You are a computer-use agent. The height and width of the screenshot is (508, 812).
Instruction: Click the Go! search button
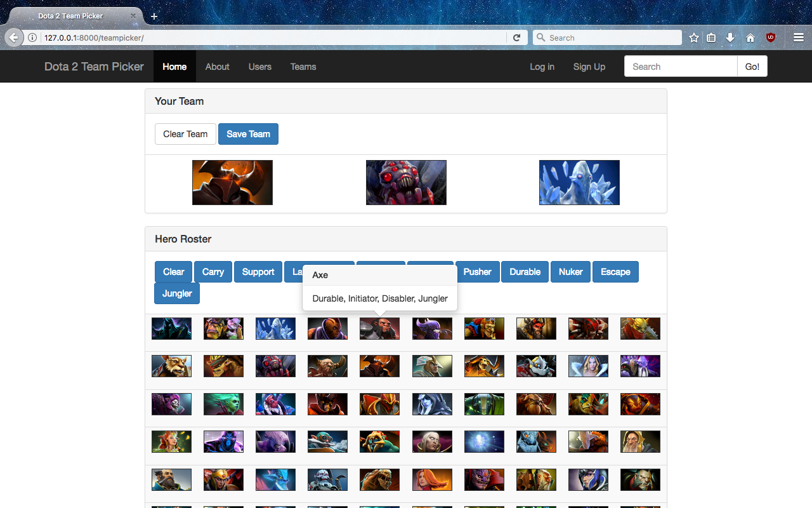(x=752, y=67)
